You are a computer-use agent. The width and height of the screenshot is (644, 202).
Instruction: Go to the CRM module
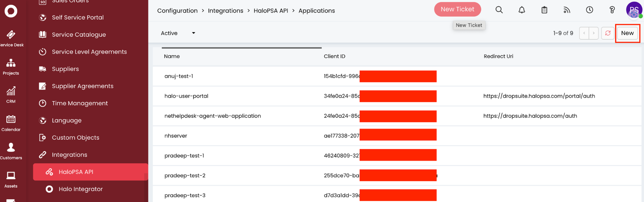pyautogui.click(x=11, y=94)
